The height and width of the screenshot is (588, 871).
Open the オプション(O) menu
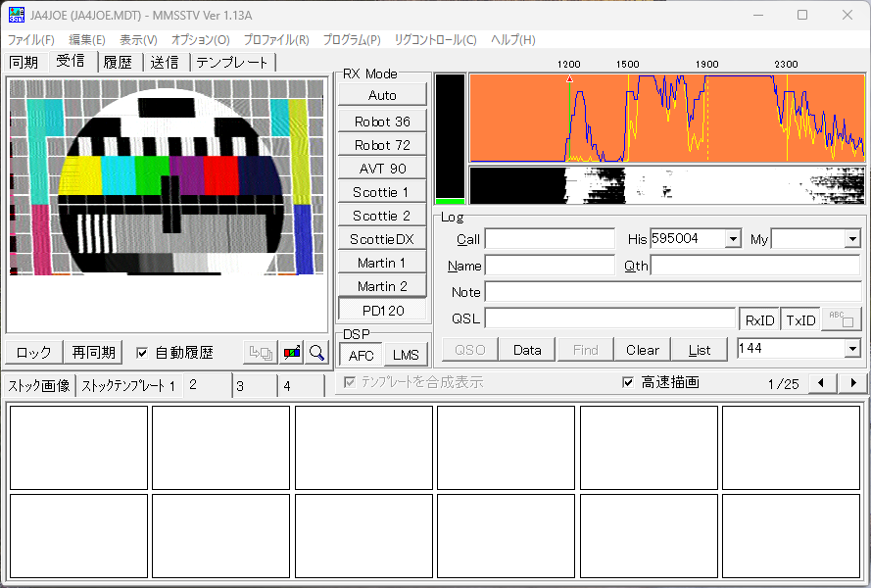[200, 39]
